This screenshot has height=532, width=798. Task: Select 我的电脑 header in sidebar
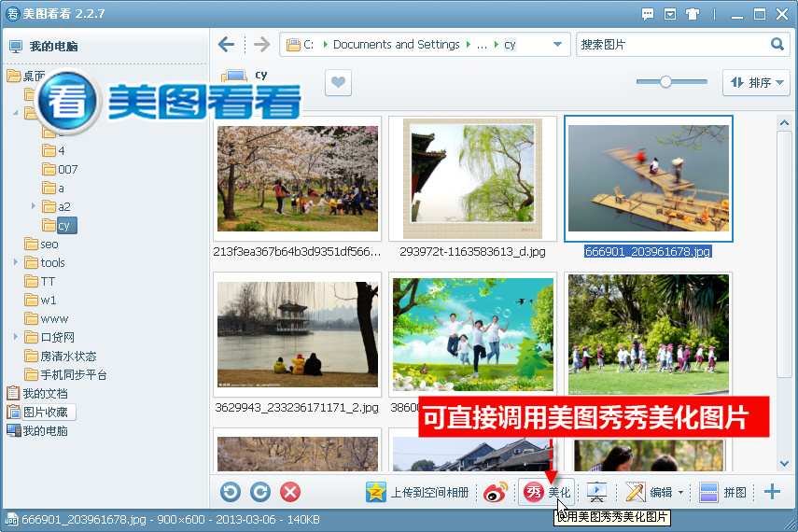[53, 47]
